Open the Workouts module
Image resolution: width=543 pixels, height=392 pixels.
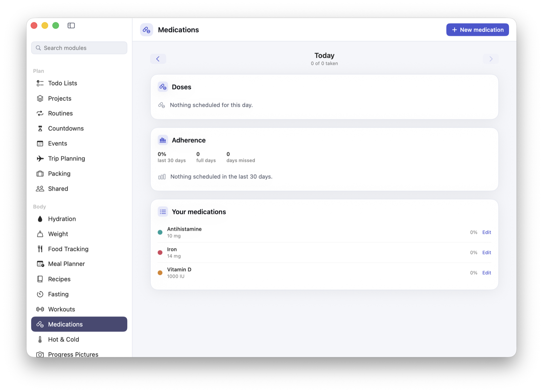click(x=79, y=309)
